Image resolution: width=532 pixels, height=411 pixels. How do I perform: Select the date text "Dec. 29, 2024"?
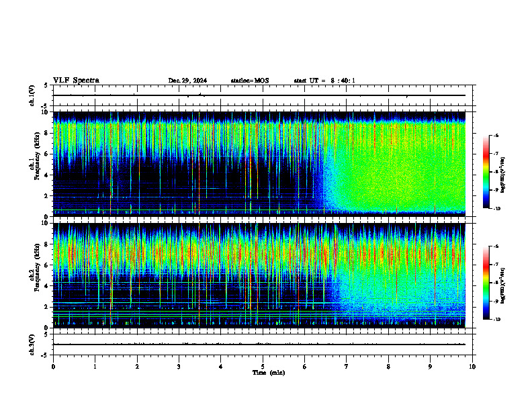click(187, 81)
